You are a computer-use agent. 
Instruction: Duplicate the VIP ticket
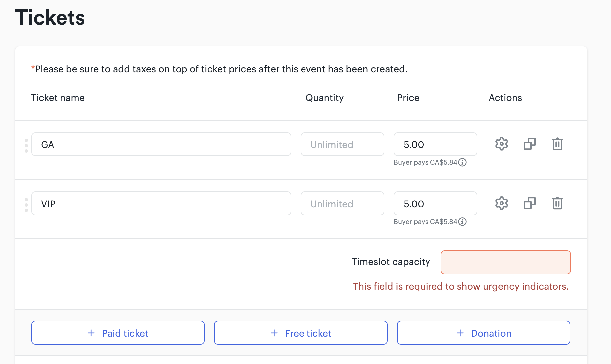529,203
